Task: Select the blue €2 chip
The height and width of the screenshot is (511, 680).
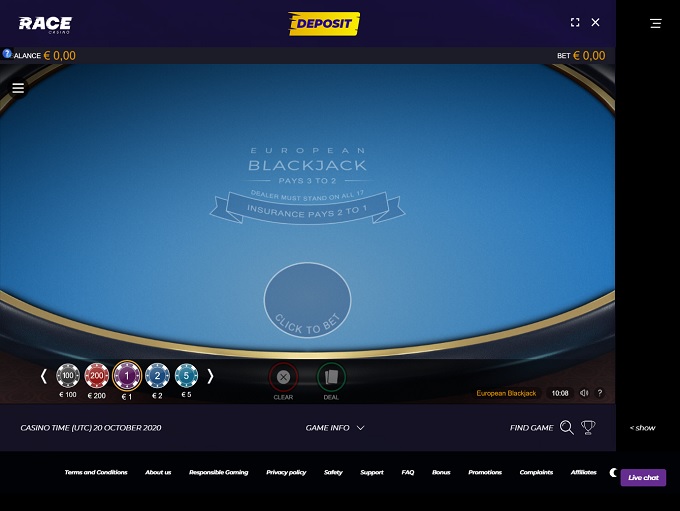Action: pos(157,376)
